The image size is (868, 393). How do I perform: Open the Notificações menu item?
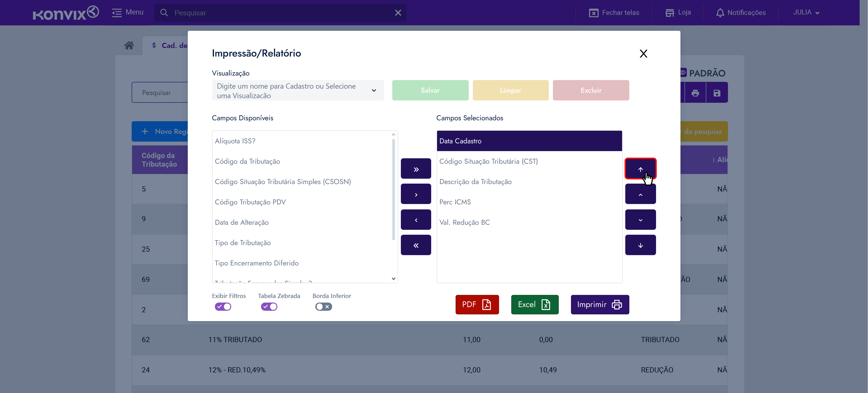tap(741, 12)
